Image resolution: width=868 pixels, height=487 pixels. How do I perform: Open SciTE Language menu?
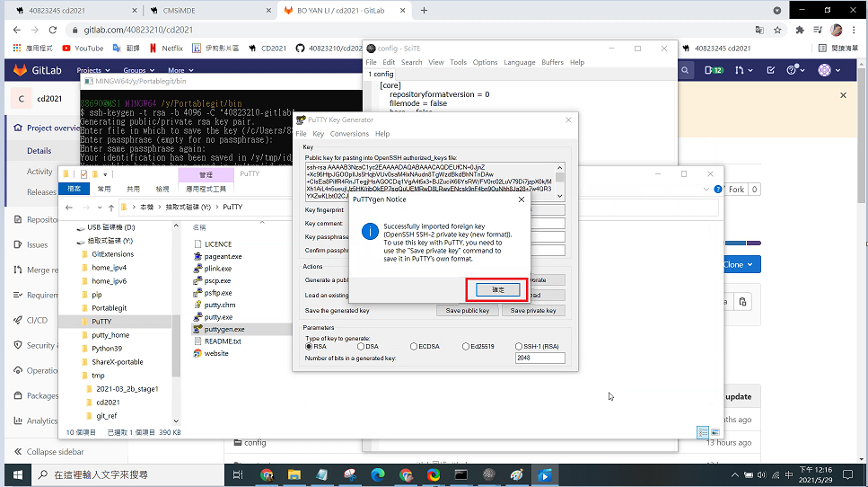tap(519, 63)
